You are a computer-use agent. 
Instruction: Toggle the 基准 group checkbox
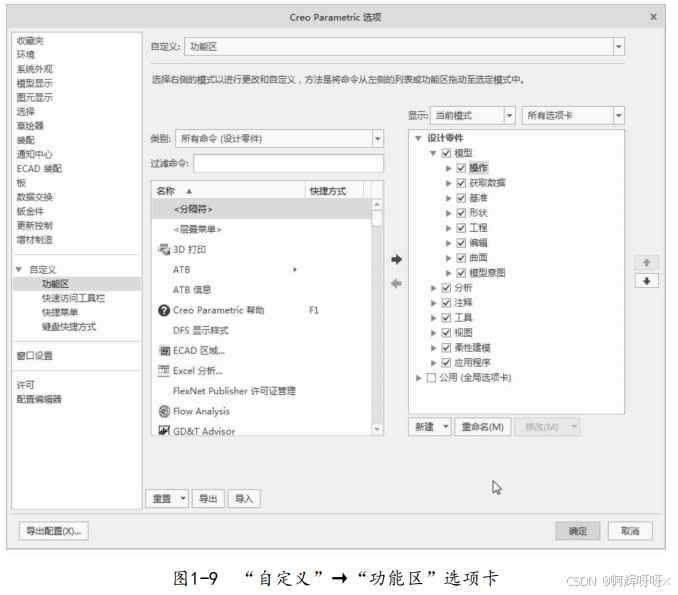(x=461, y=198)
